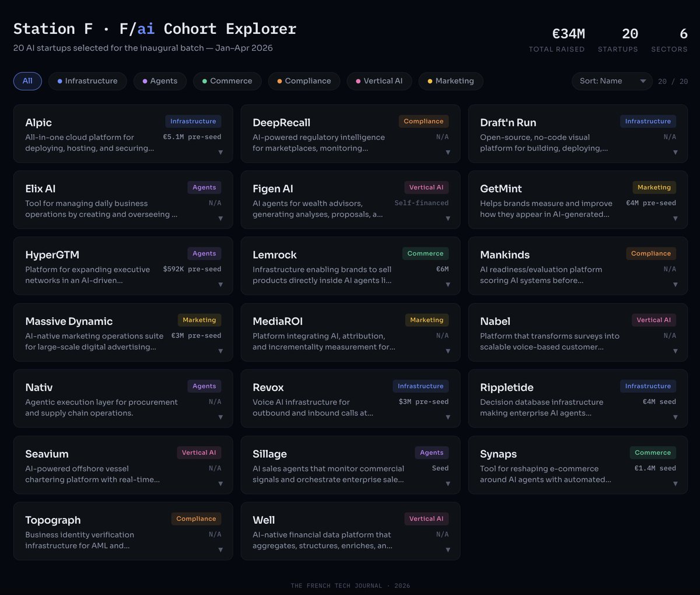Expand the Draft'n Run card chevron
The height and width of the screenshot is (595, 700).
coord(675,152)
